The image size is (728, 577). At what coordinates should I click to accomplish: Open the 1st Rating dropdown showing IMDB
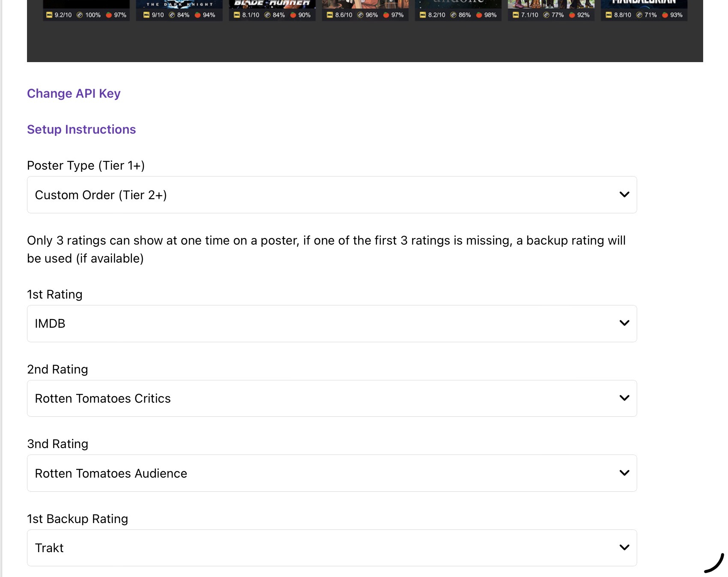(332, 323)
